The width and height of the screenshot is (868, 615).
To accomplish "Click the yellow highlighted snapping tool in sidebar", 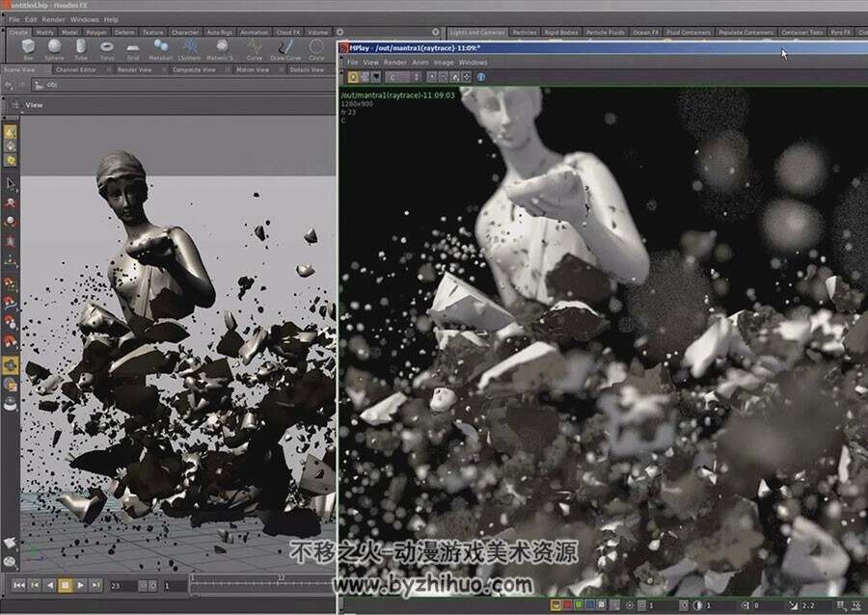I will 11,365.
